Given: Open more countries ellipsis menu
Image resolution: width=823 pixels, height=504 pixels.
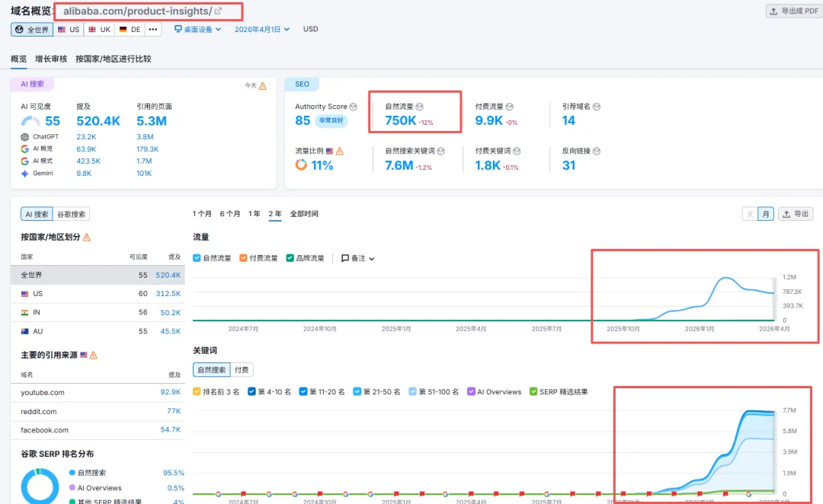Looking at the screenshot, I should 152,30.
